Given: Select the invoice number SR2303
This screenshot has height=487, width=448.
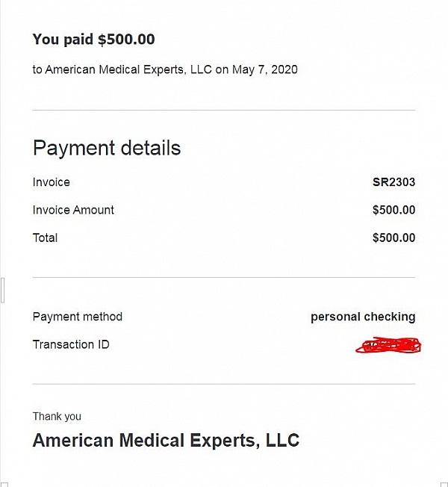Looking at the screenshot, I should pyautogui.click(x=393, y=182).
